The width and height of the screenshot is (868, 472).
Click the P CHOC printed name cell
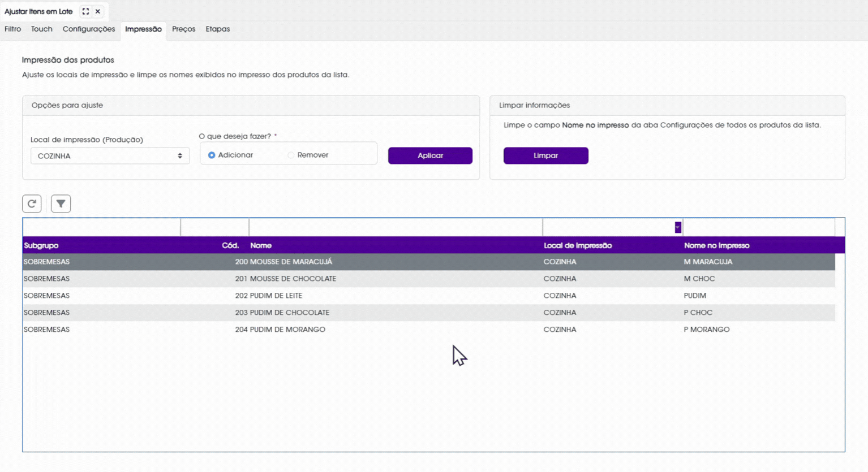tap(698, 313)
